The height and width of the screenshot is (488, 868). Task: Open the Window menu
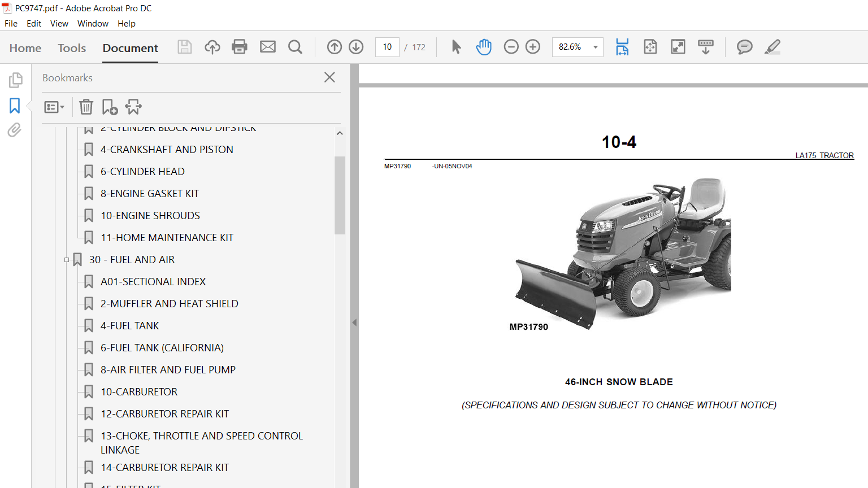93,24
